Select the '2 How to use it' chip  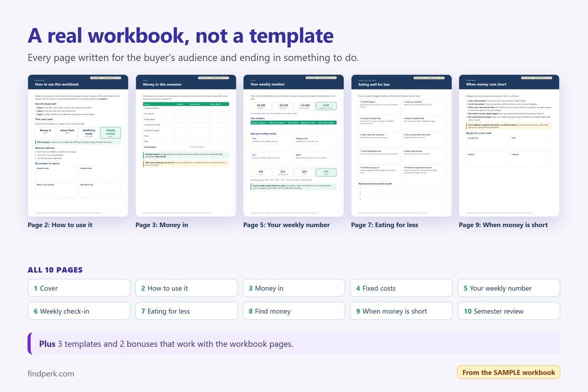tap(187, 288)
